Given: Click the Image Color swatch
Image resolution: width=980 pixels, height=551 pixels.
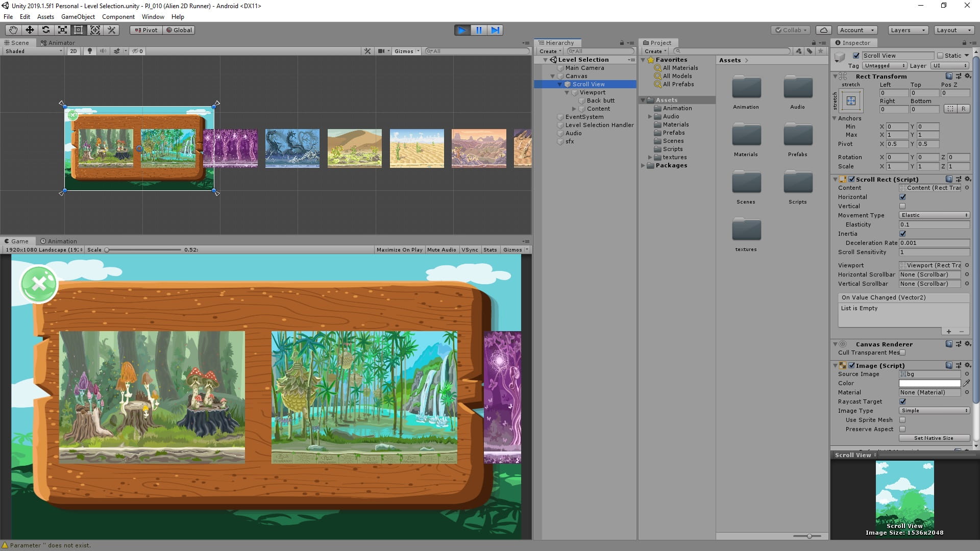Looking at the screenshot, I should point(930,383).
